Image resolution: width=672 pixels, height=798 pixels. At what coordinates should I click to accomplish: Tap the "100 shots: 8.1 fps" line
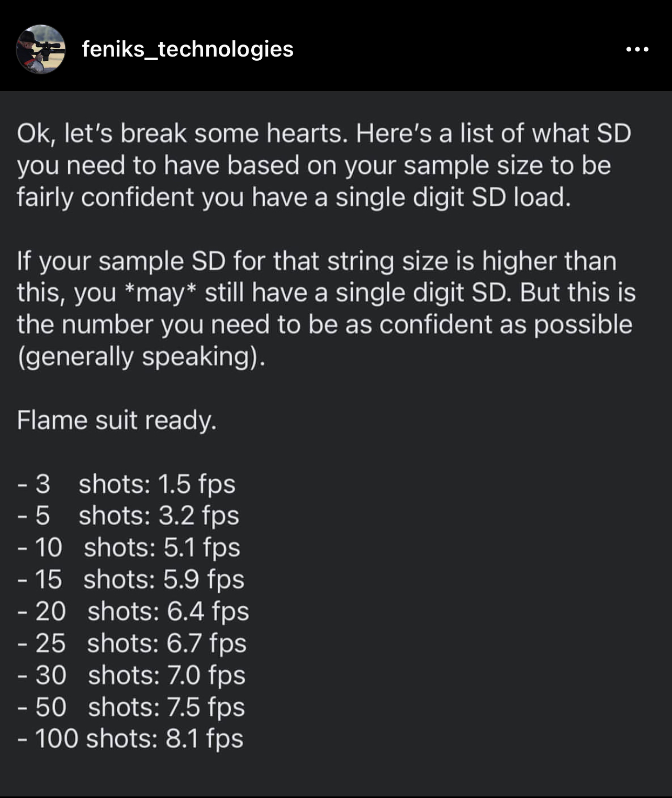pos(131,739)
